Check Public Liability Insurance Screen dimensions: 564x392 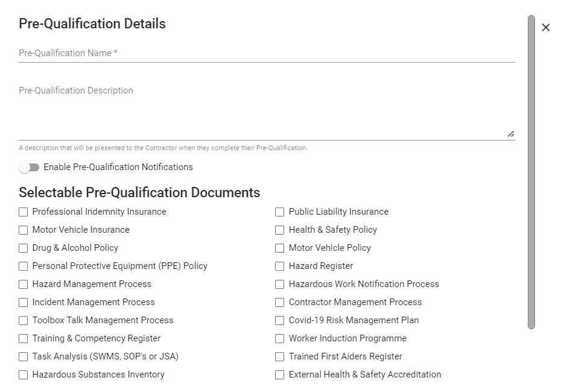click(279, 212)
